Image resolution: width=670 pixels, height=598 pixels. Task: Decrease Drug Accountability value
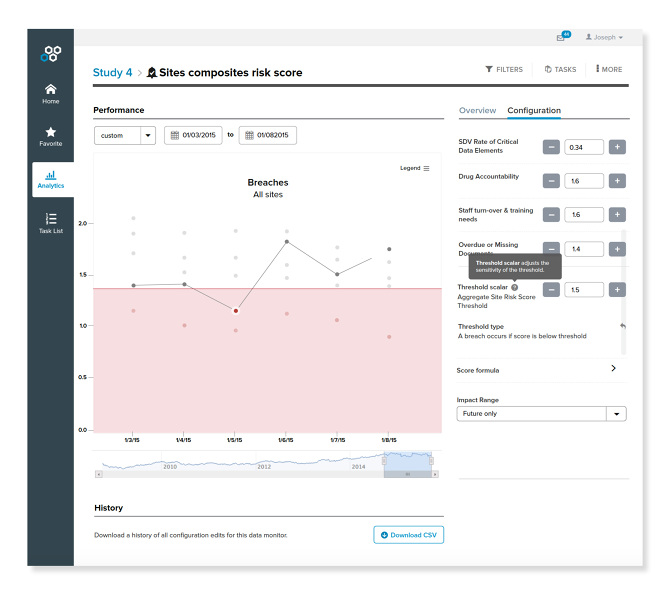point(551,181)
